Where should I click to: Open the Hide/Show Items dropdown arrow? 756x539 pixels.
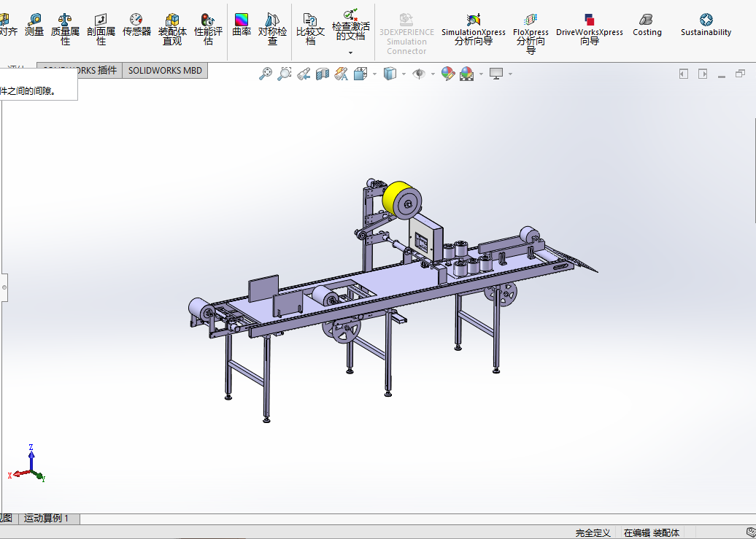coord(433,74)
